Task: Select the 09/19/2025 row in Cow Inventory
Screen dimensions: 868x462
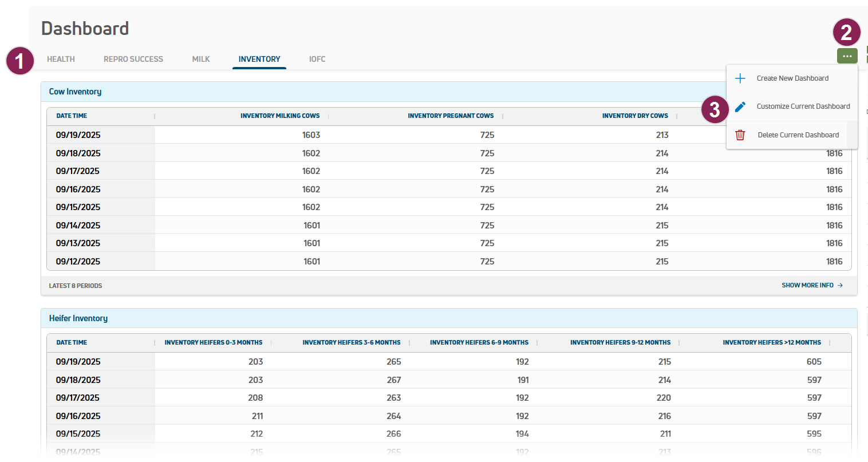Action: tap(78, 135)
